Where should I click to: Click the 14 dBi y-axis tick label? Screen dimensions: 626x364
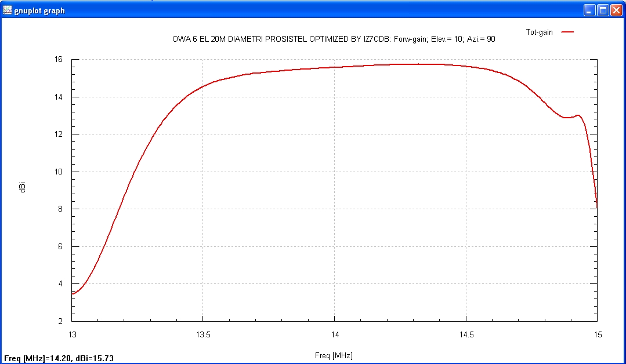pyautogui.click(x=58, y=97)
